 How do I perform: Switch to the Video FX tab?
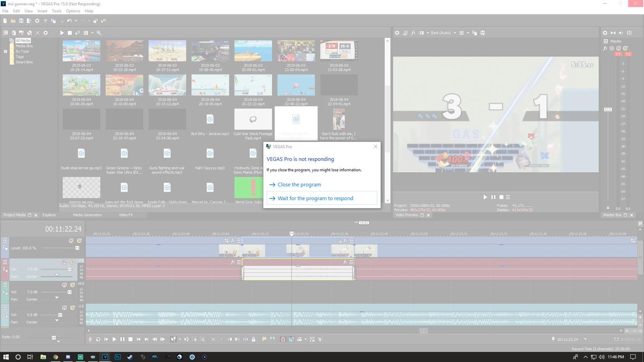(x=126, y=215)
